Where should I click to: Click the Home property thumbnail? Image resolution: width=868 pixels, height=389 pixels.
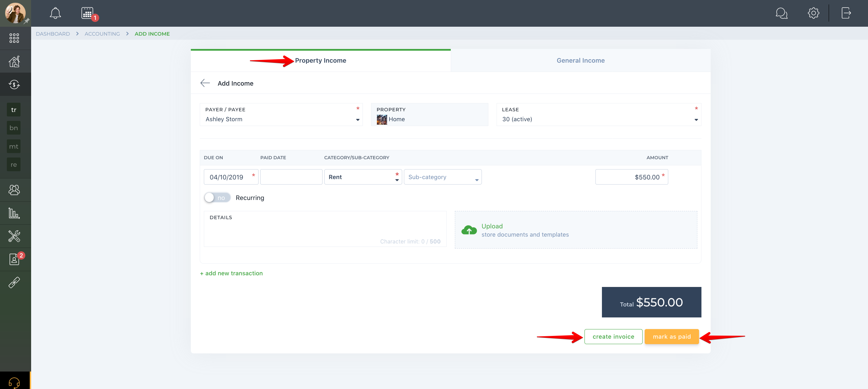click(x=382, y=120)
